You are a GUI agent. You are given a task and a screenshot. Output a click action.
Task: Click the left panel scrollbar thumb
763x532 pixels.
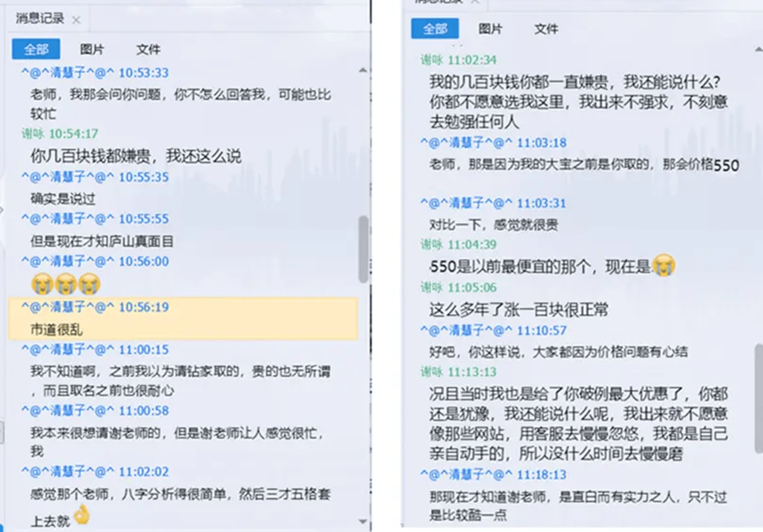click(363, 249)
